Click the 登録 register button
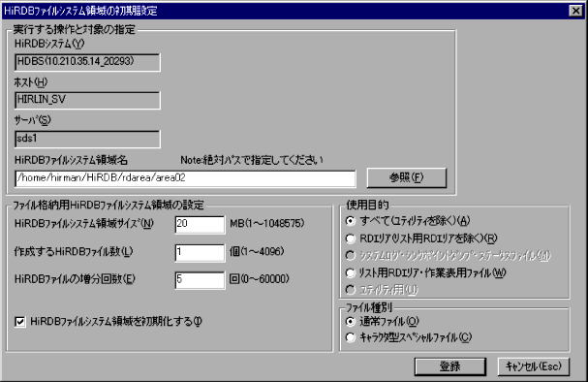The height and width of the screenshot is (382, 588). (450, 366)
